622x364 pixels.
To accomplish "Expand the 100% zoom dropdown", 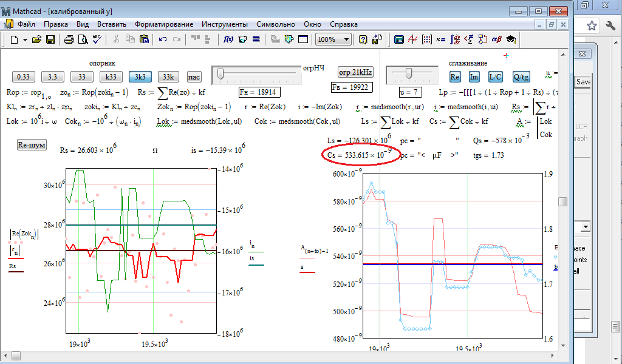I will 346,39.
